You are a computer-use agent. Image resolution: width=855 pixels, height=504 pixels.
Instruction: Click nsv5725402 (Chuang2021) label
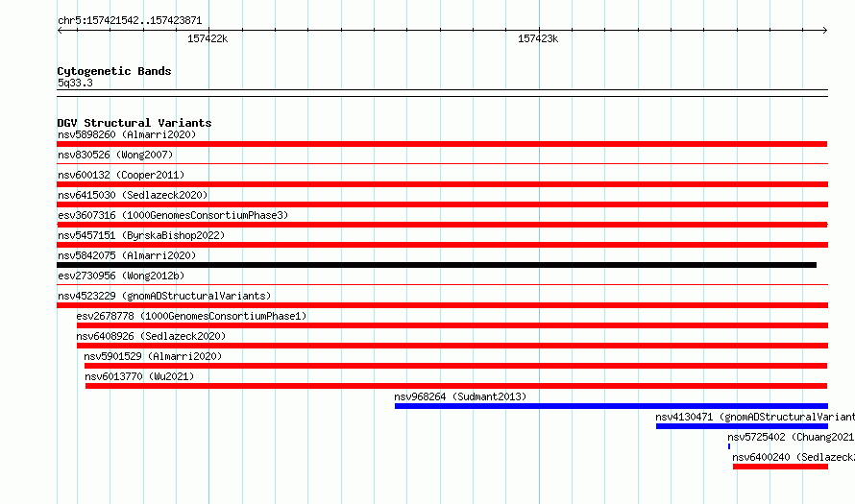click(x=791, y=437)
